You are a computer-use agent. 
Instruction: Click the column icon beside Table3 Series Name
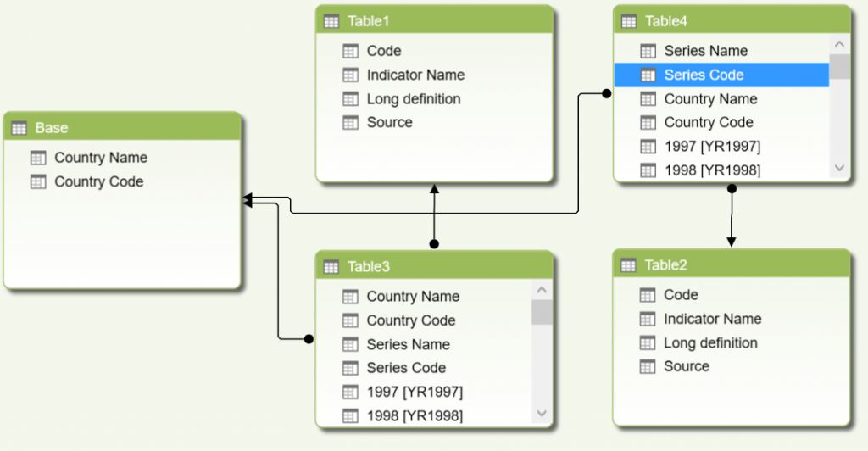click(351, 345)
